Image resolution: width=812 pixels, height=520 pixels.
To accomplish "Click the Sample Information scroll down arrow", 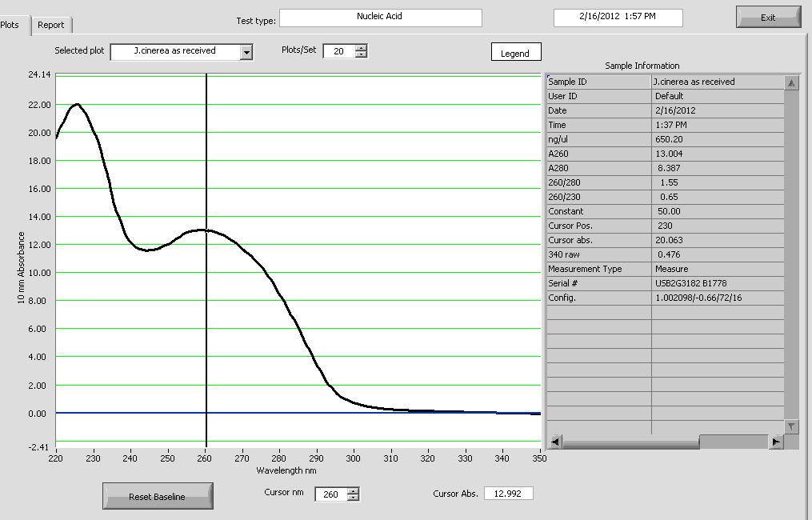I will 791,426.
